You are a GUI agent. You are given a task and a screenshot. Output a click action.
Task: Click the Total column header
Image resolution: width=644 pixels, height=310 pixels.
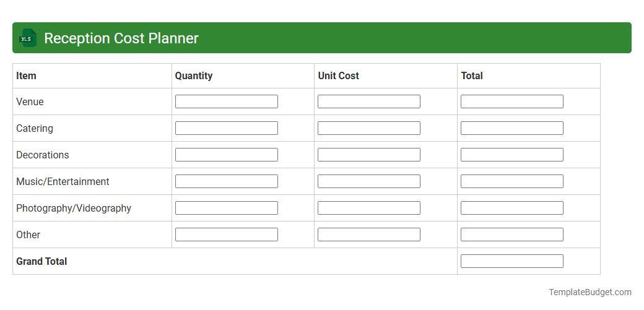[471, 76]
